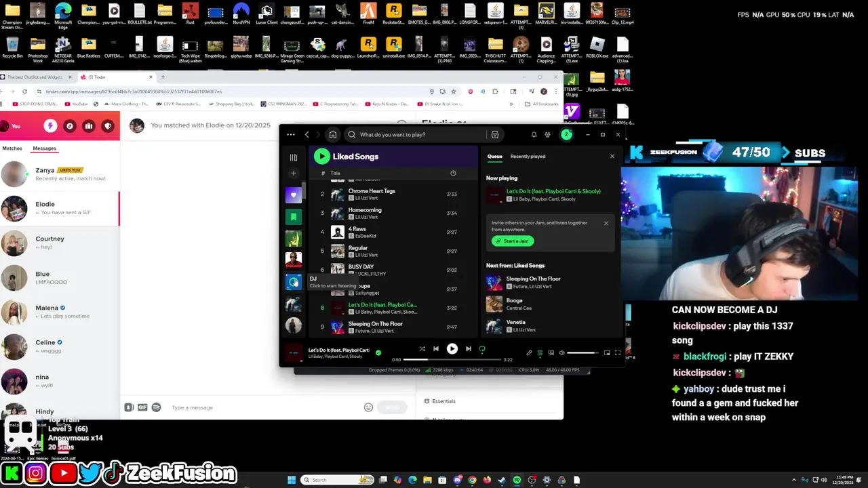Image resolution: width=868 pixels, height=488 pixels.
Task: Open the Spotify three-dots menu
Action: click(x=291, y=135)
